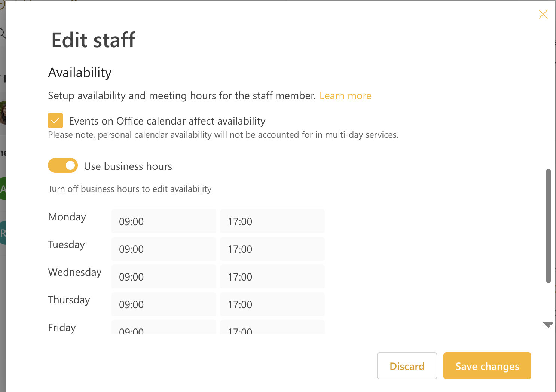The image size is (556, 392).
Task: Click the staff photo avatar at left edge
Action: click(x=3, y=112)
